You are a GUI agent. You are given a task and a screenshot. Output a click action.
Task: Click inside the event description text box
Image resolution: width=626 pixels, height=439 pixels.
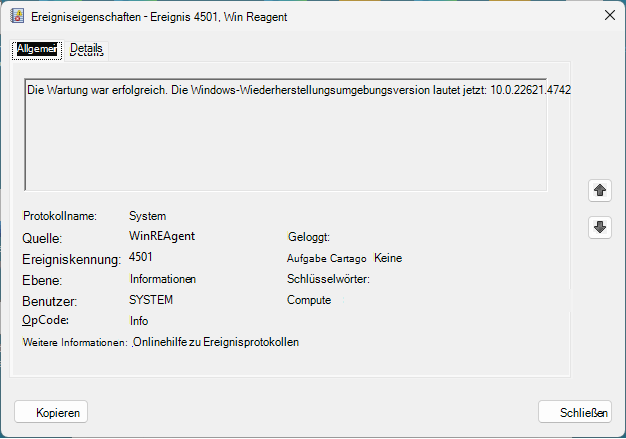pyautogui.click(x=286, y=135)
